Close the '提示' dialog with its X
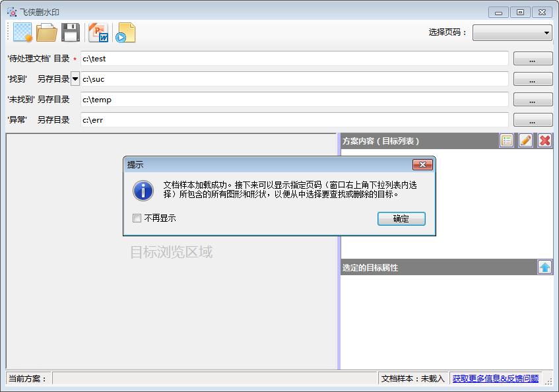559x392 pixels. pyautogui.click(x=422, y=164)
